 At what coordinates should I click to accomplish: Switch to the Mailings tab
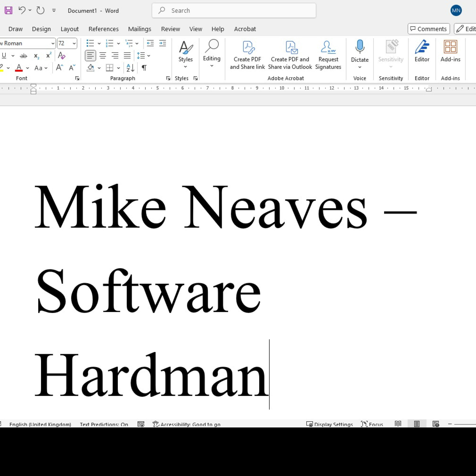139,29
